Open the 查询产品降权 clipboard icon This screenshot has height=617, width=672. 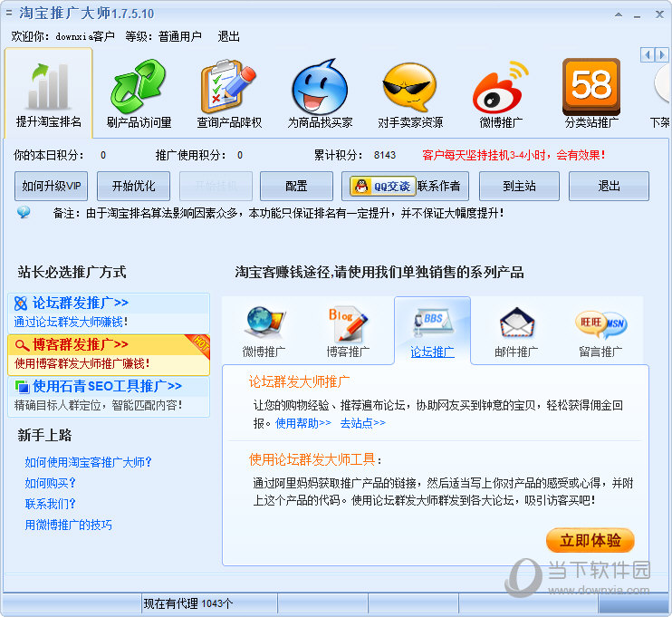coord(228,86)
